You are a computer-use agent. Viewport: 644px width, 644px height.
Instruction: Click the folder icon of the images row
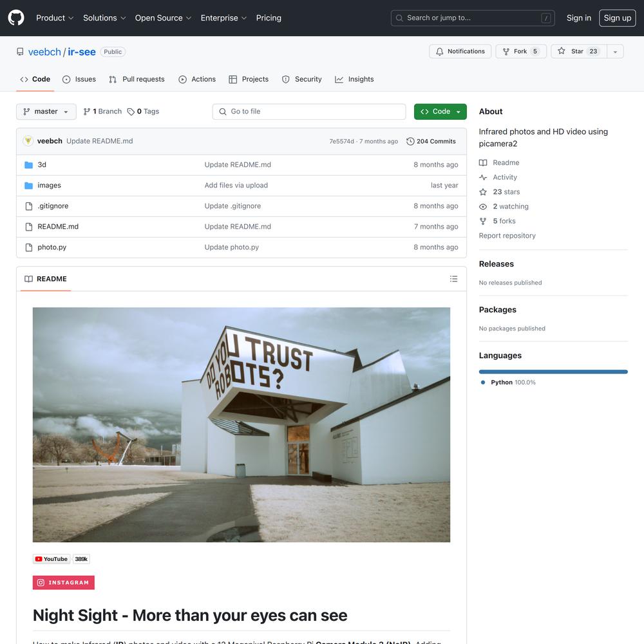pos(29,185)
